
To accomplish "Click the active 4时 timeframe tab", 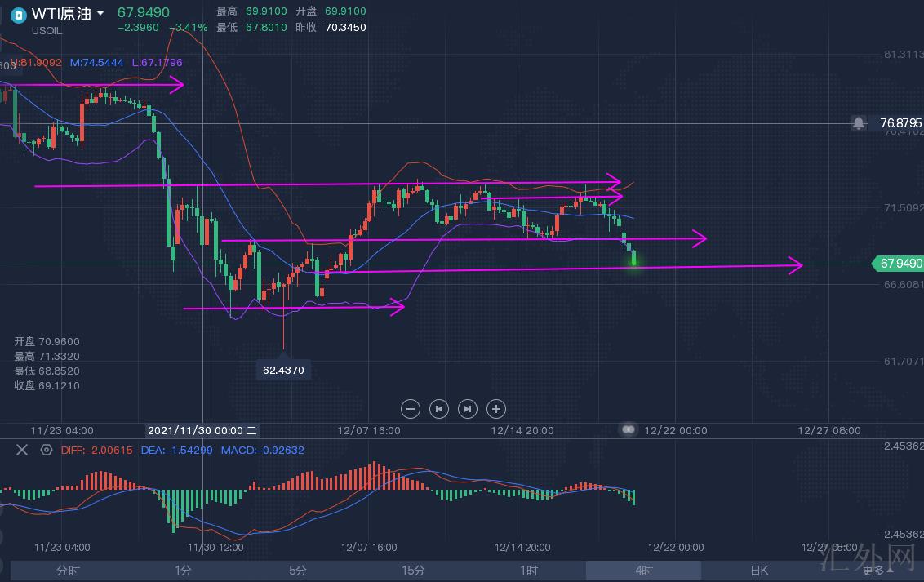I will point(643,571).
